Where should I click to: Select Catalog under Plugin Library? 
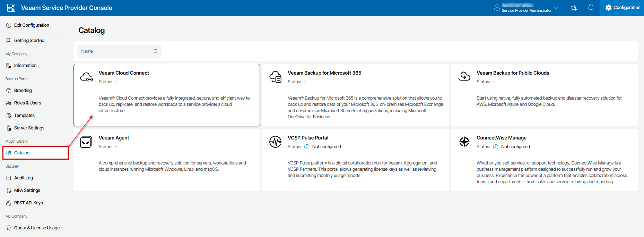pyautogui.click(x=22, y=153)
